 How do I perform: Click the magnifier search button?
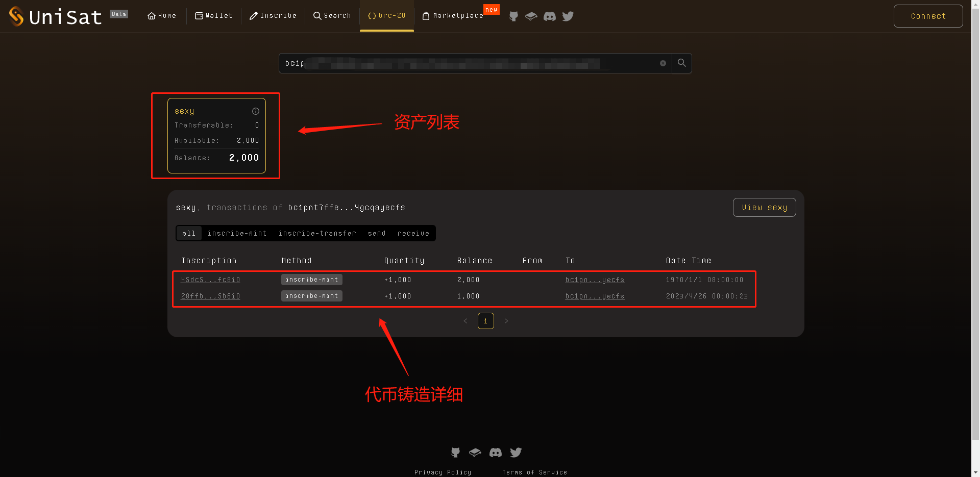click(x=681, y=63)
